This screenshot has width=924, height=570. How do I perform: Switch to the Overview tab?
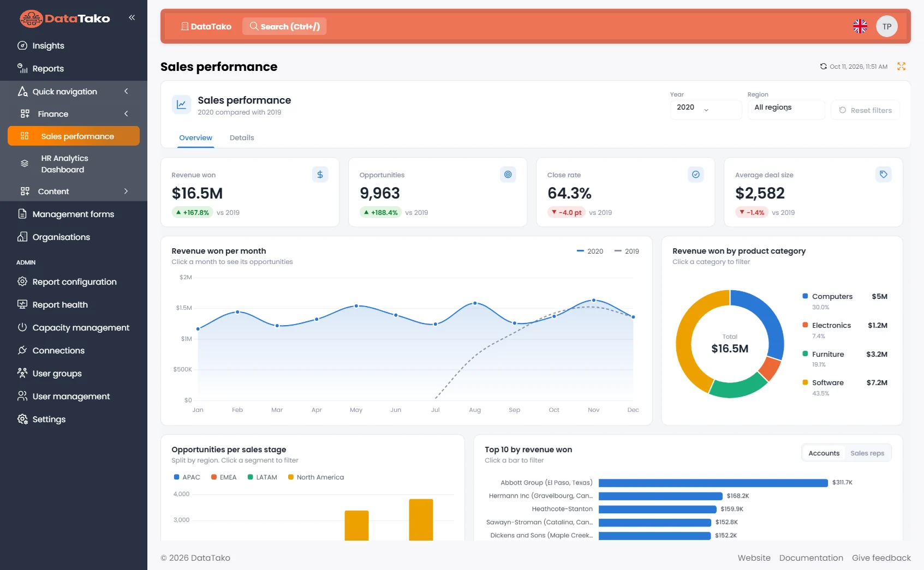pos(195,138)
